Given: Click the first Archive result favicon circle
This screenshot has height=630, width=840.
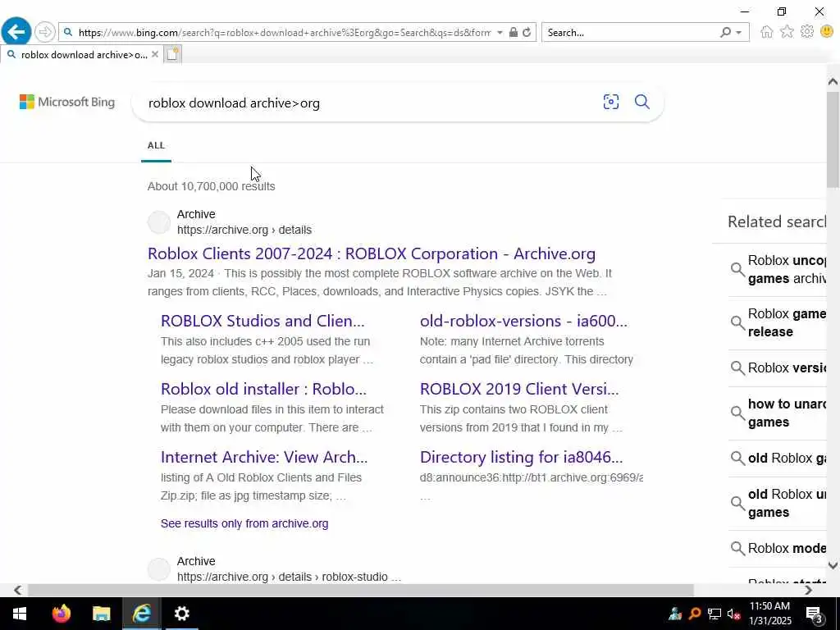Looking at the screenshot, I should point(158,222).
